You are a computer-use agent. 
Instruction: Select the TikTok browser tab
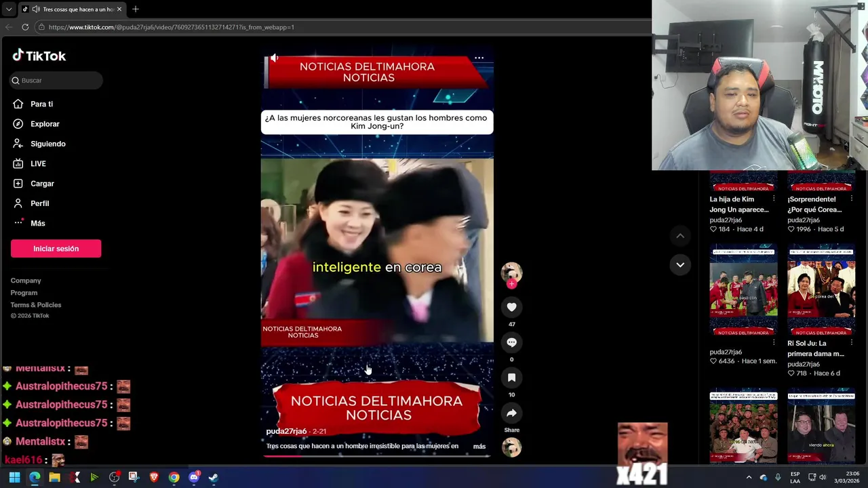[x=72, y=9]
